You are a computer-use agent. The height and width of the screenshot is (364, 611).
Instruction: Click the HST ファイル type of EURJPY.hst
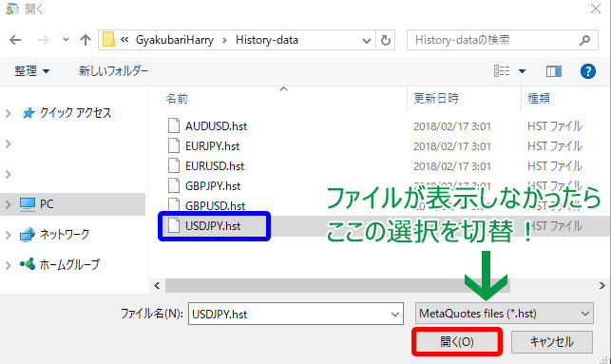[555, 146]
